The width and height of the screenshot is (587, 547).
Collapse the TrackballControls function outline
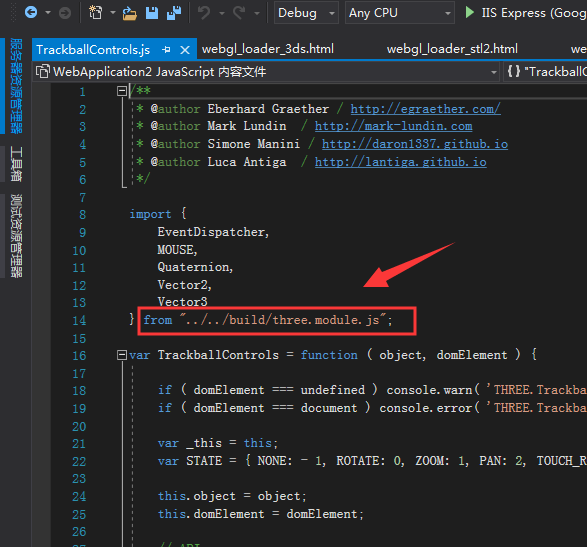pos(122,355)
